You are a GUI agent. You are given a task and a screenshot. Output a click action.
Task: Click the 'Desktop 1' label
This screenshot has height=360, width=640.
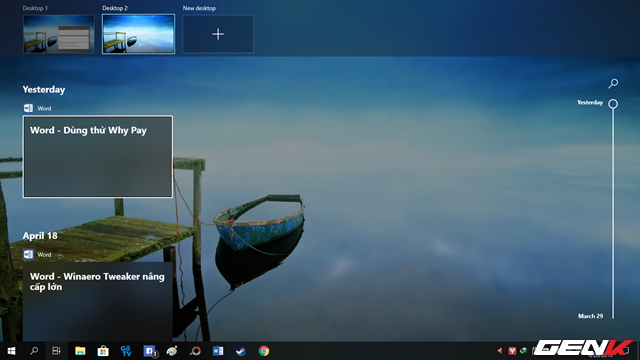[x=35, y=8]
